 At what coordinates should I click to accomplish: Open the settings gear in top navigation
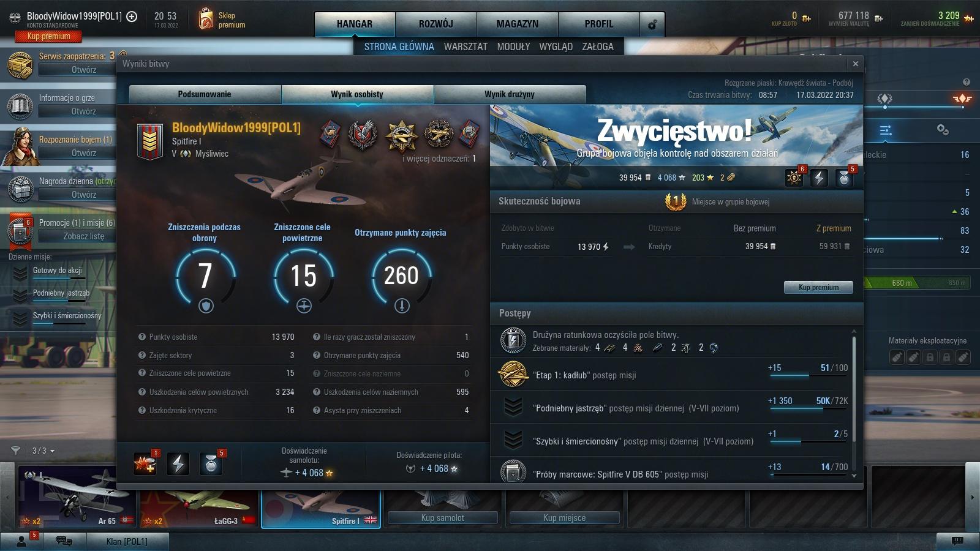[652, 24]
